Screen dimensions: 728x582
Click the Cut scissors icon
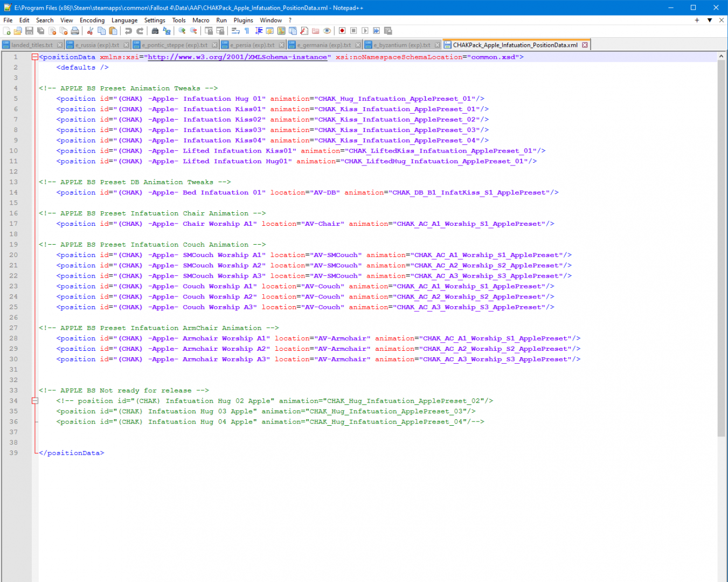coord(90,31)
